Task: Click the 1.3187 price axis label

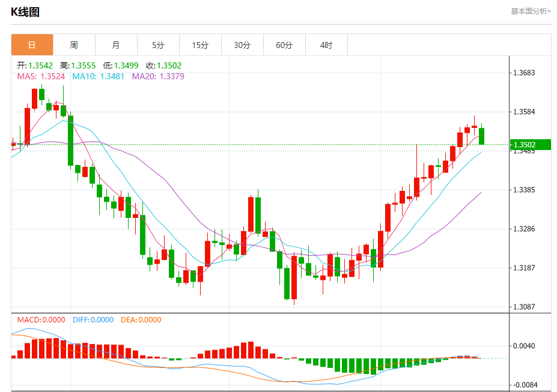Action: (524, 268)
